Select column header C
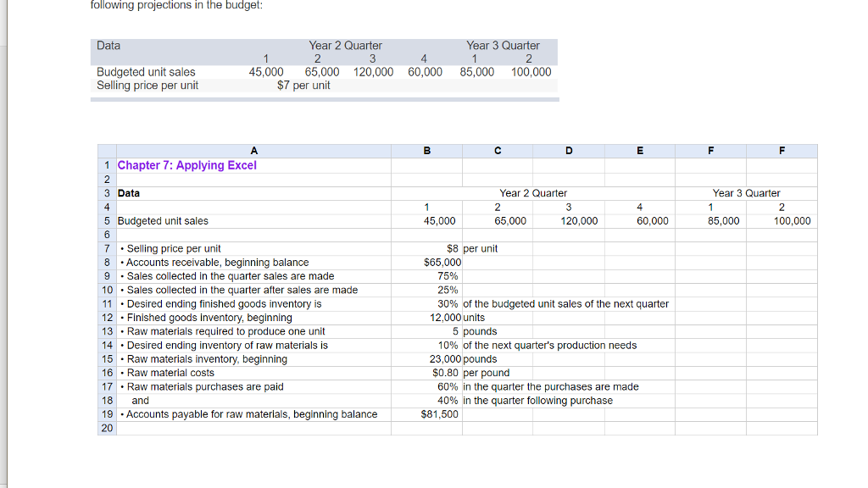868x488 pixels. (x=497, y=150)
